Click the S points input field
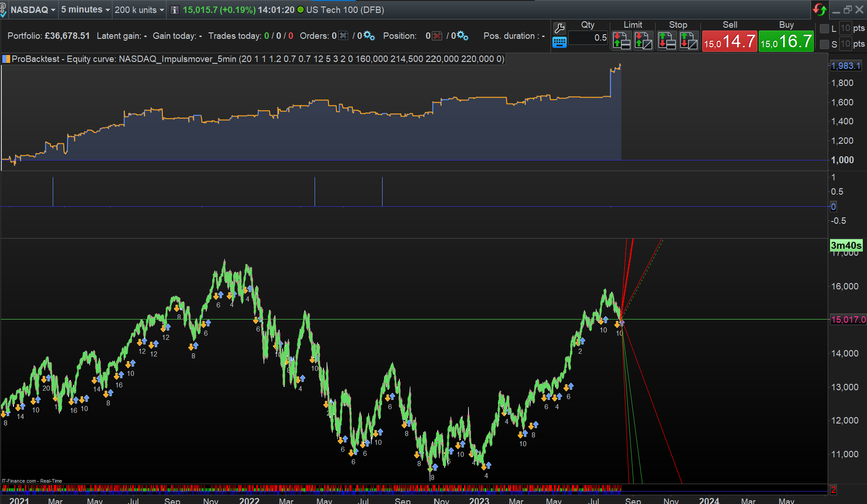The image size is (867, 504). tap(845, 44)
